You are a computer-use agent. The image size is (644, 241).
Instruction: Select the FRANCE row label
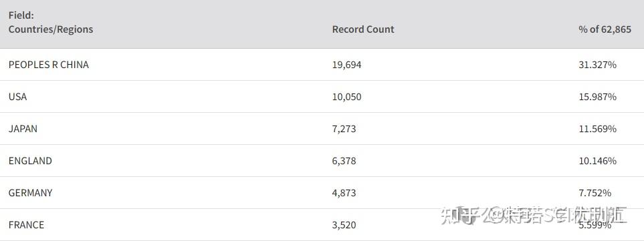click(x=26, y=224)
